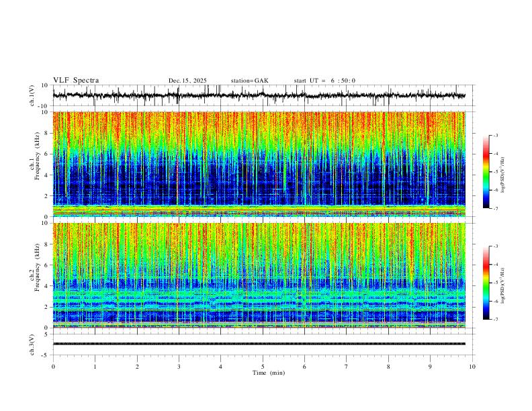Click the '-5' label on ch.2 color bar
The image size is (532, 411).
496,283
